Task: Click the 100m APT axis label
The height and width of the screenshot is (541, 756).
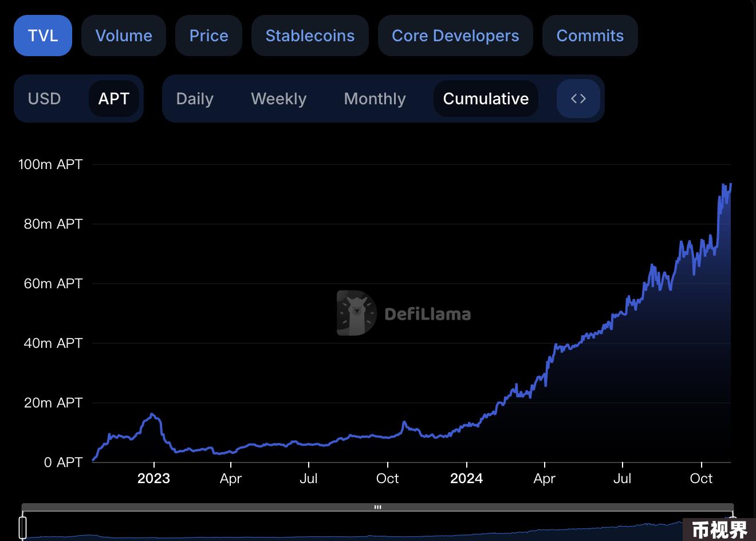Action: click(50, 164)
